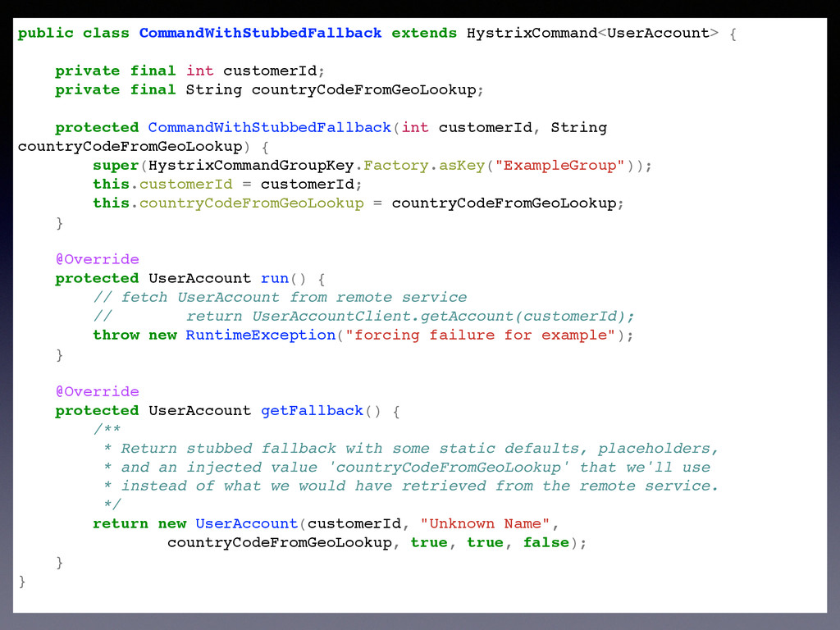Click the 'throw new' keywords

pos(135,335)
